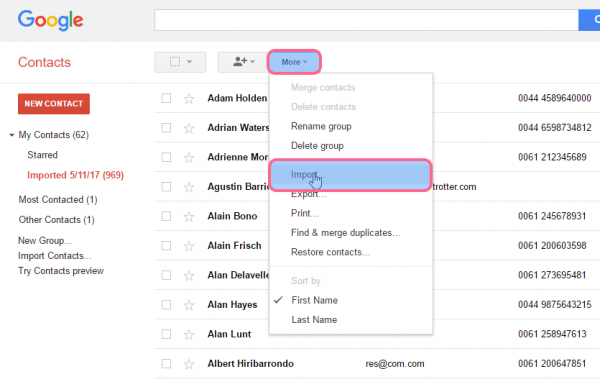Open the Starred group
This screenshot has width=600, height=387.
click(x=42, y=155)
